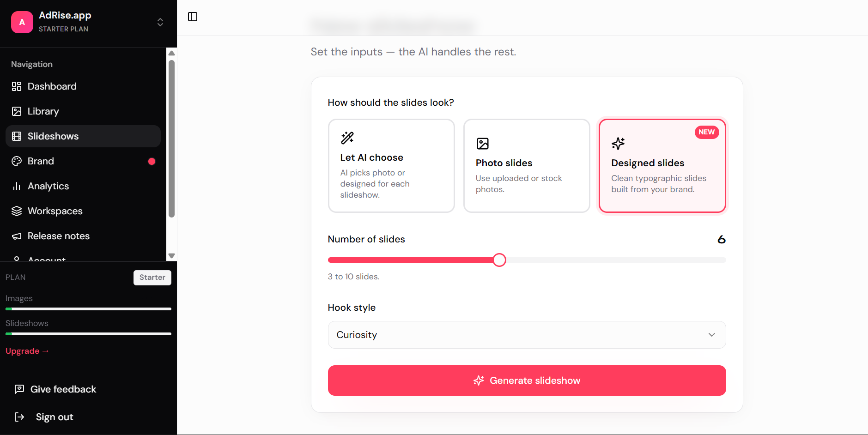Click the Dashboard grid icon
The image size is (868, 435).
(17, 86)
